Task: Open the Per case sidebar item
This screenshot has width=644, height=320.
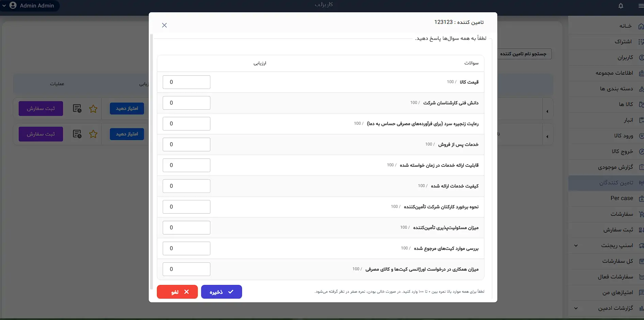Action: click(606, 198)
